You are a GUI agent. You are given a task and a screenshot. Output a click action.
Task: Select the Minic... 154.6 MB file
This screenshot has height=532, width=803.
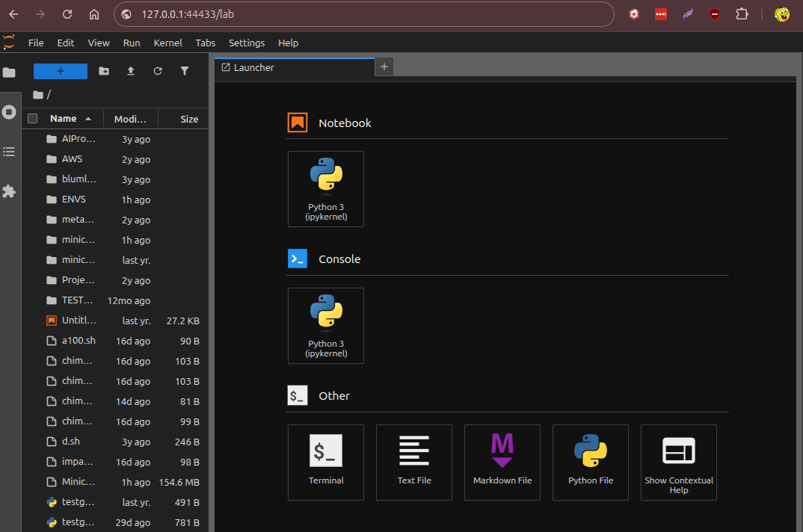[115, 482]
